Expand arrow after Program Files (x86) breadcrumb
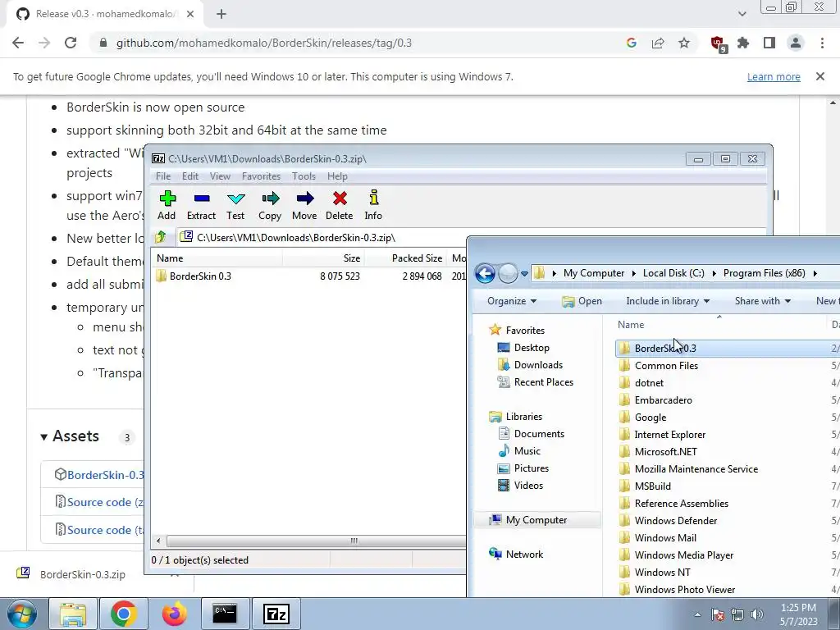Viewport: 840px width, 630px height. coord(815,274)
